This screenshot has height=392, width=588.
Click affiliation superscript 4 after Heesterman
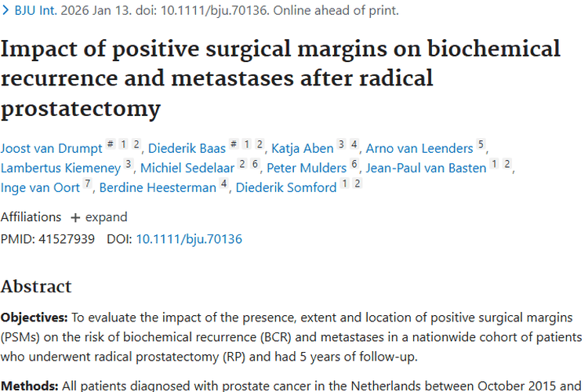pyautogui.click(x=223, y=184)
